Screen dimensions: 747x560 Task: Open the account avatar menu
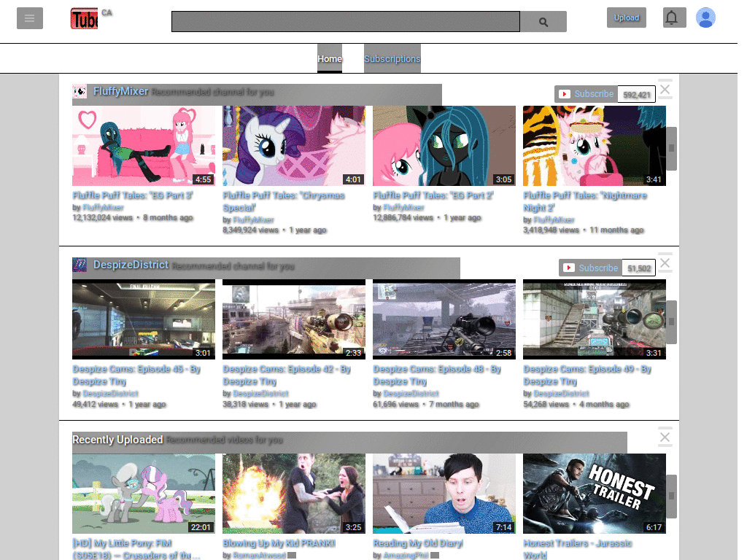click(705, 18)
